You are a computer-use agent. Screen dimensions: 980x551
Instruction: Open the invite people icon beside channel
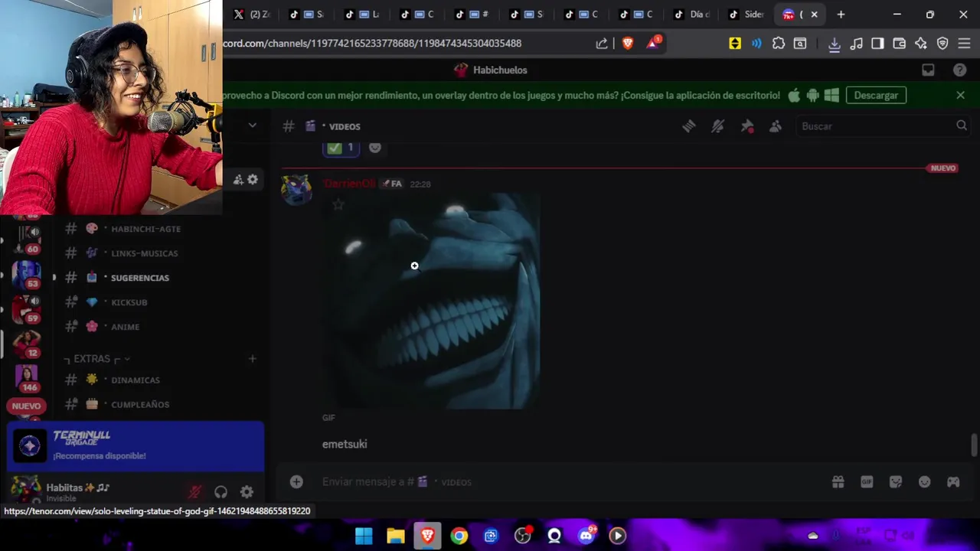pyautogui.click(x=238, y=180)
